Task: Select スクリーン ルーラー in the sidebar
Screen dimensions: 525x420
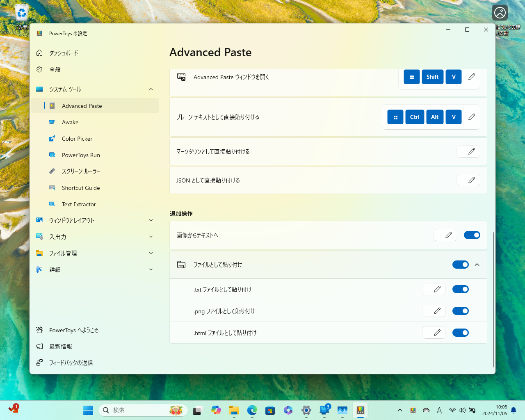Action: (x=95, y=171)
